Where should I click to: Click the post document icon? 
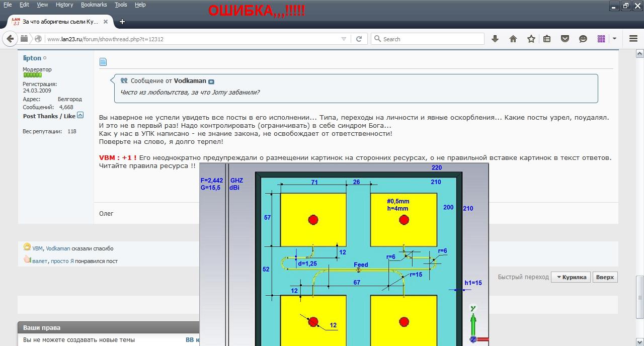point(103,62)
